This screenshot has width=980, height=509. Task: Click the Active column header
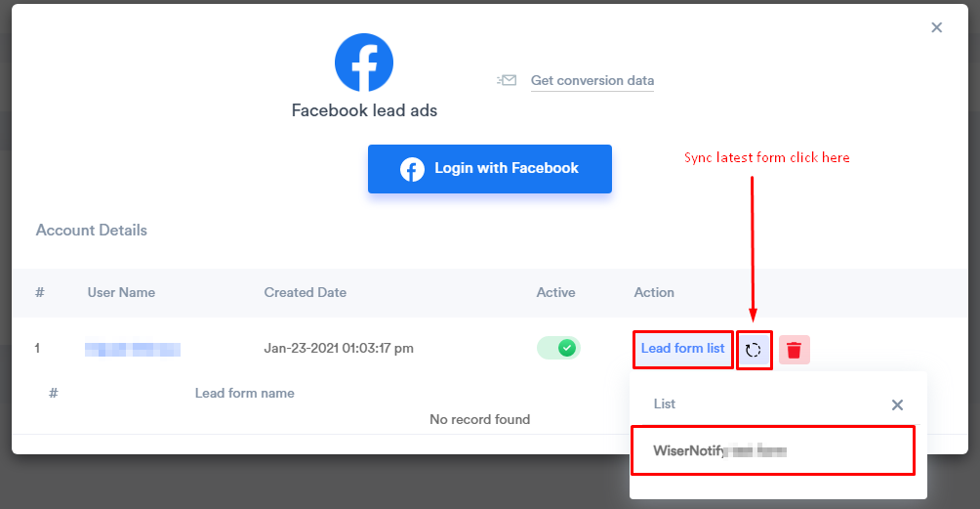point(555,292)
